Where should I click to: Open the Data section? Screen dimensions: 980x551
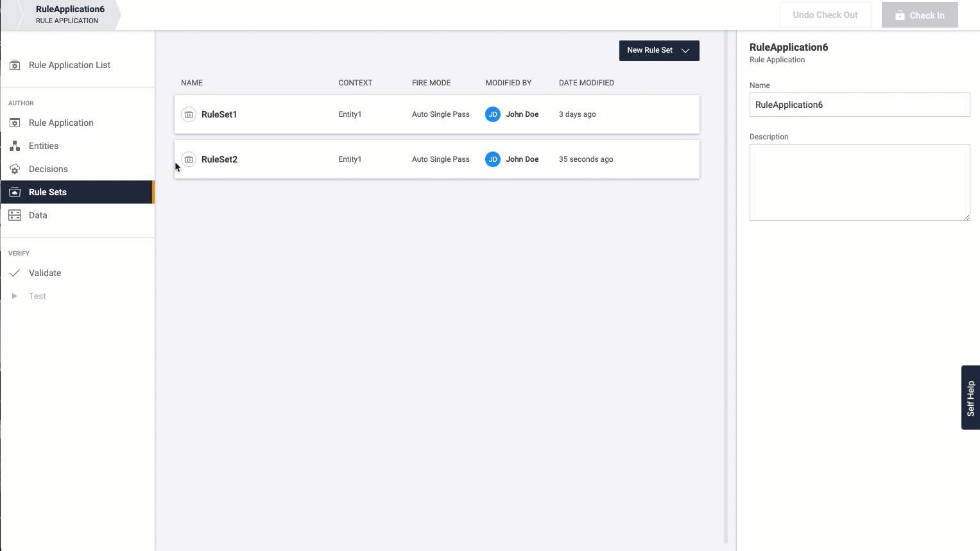point(78,215)
